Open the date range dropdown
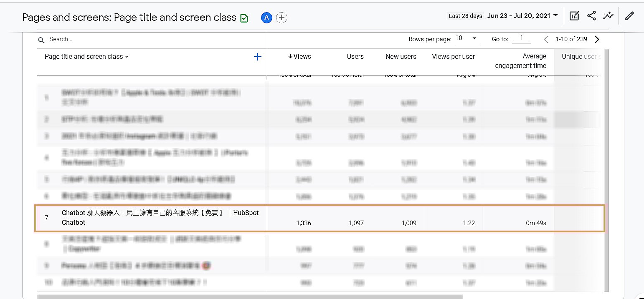Viewport: 644px width, 299px height. [522, 16]
